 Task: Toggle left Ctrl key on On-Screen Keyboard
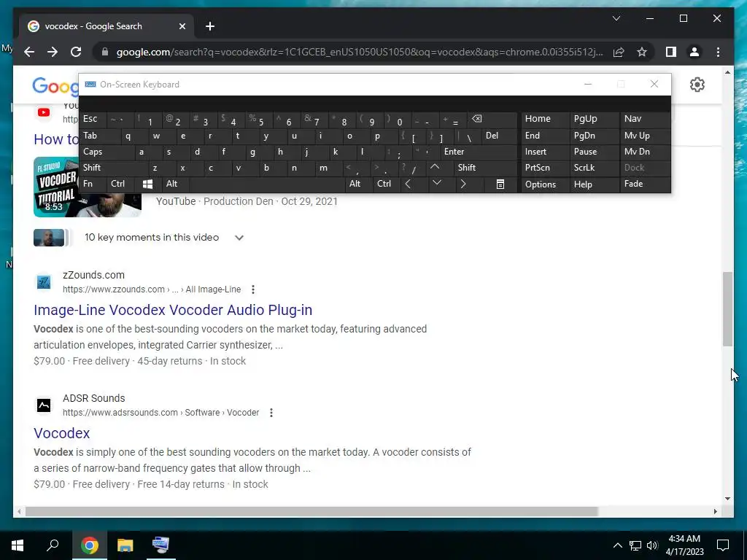click(120, 184)
